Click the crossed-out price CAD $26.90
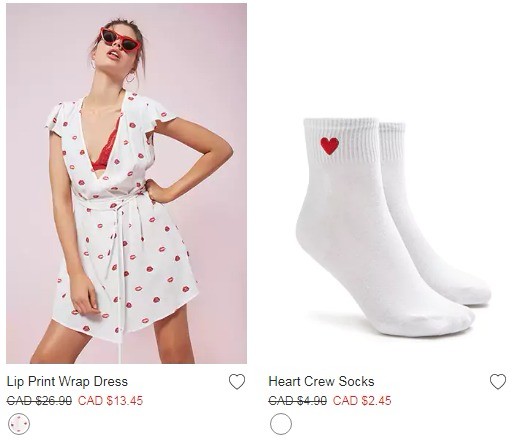Screen dimensions: 517x443 39,401
